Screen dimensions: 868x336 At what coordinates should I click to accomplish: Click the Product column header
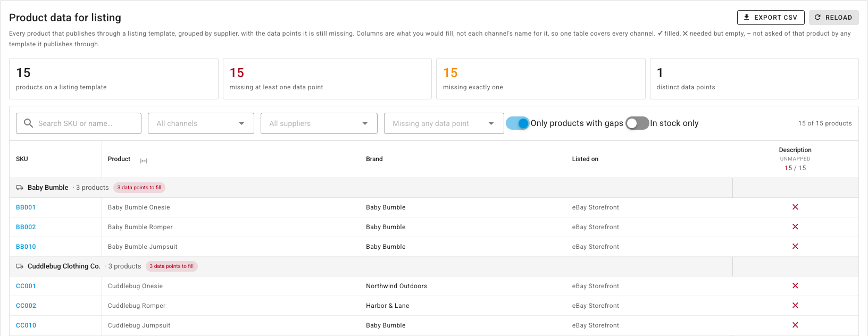pyautogui.click(x=119, y=159)
